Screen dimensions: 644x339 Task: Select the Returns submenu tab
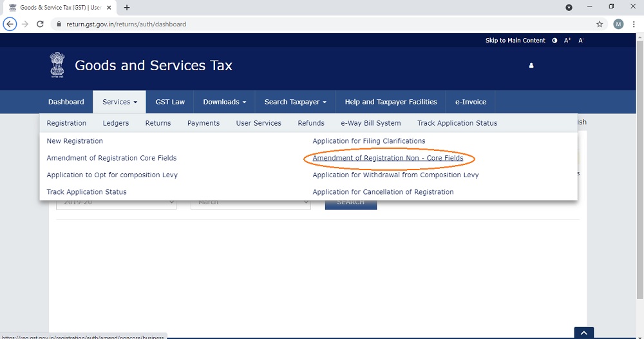pyautogui.click(x=158, y=123)
